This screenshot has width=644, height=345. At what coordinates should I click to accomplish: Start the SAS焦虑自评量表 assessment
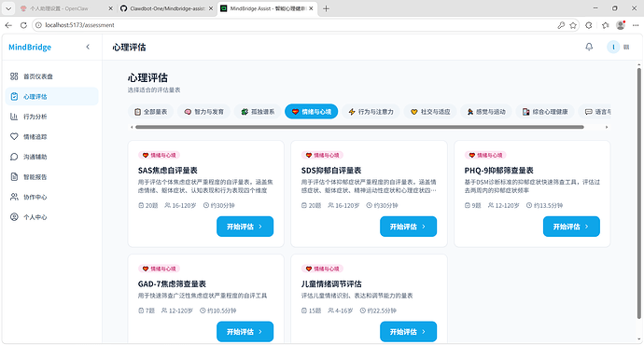pos(245,227)
